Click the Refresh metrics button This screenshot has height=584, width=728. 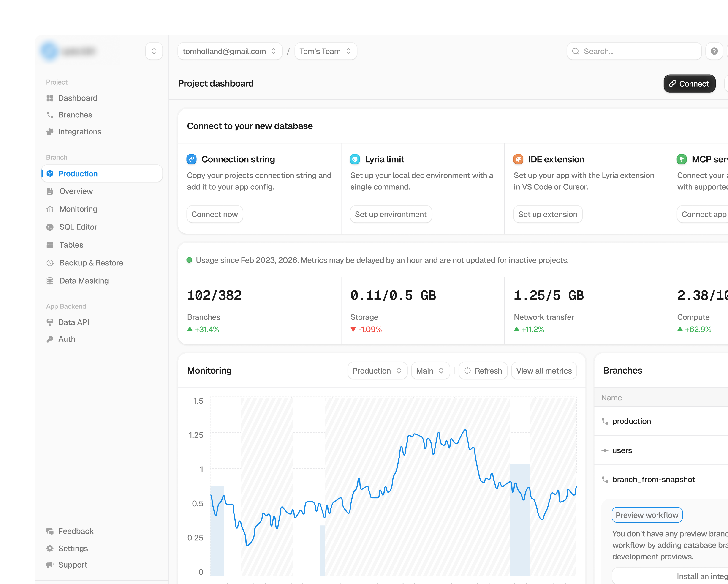(x=483, y=371)
